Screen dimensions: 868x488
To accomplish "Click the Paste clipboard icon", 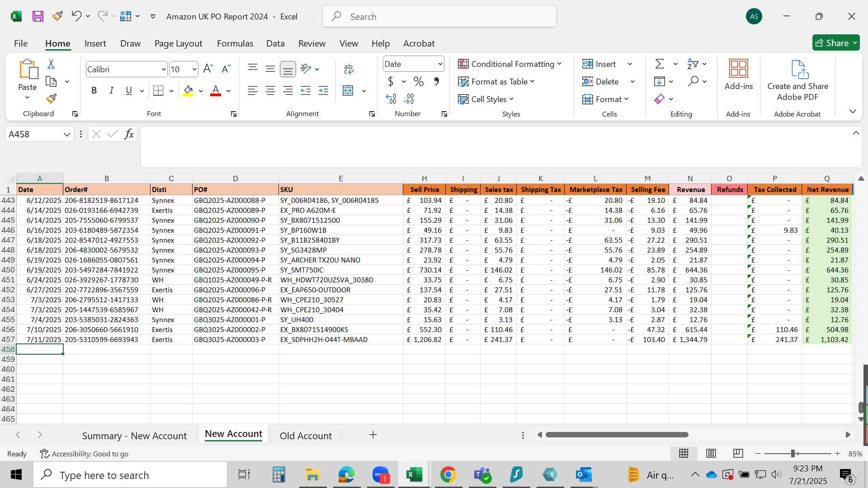I will [28, 69].
